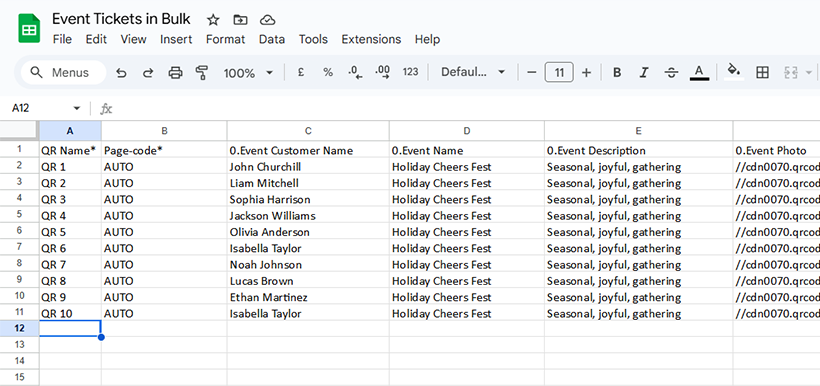Select the cell 'Sophia Harrison'
Viewport: 820px width, 386px height.
coord(308,199)
